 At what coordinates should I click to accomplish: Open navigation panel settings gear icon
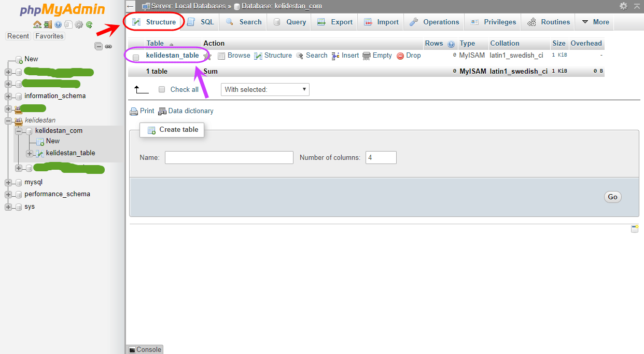click(79, 24)
